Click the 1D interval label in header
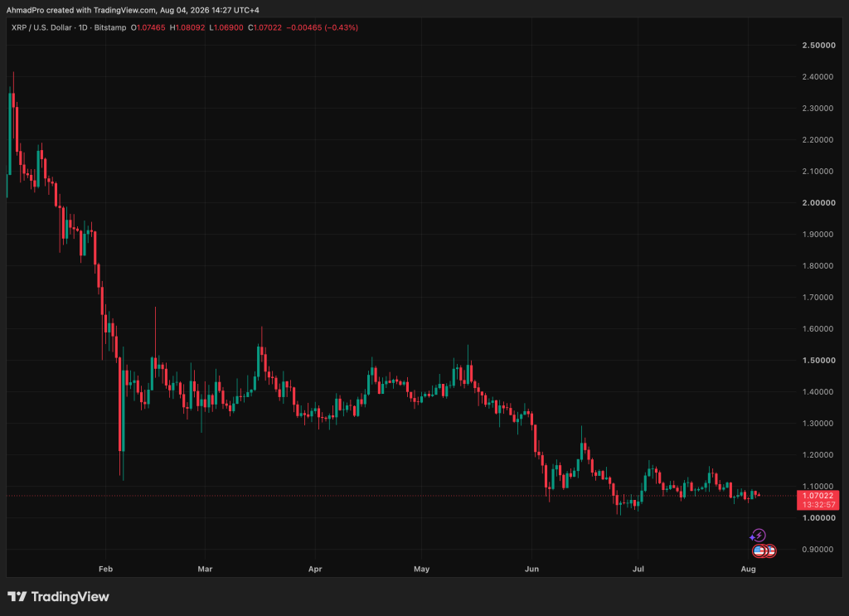The image size is (849, 616). [83, 27]
